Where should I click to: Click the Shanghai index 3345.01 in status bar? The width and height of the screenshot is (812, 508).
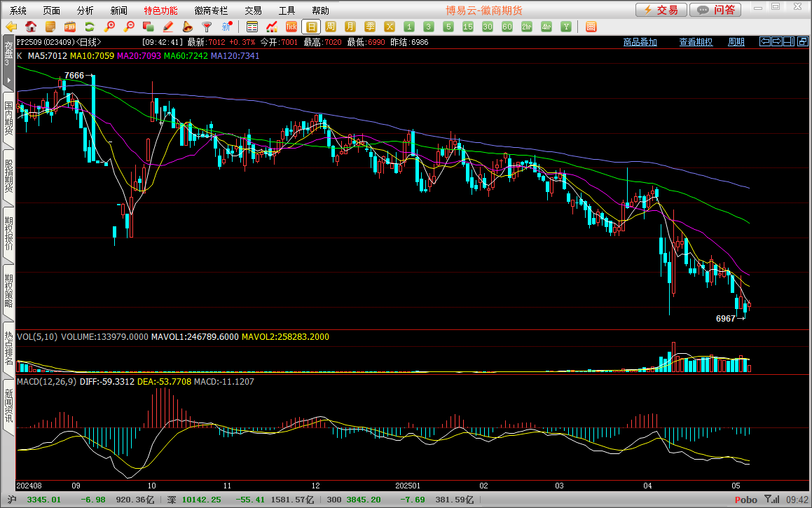(43, 500)
